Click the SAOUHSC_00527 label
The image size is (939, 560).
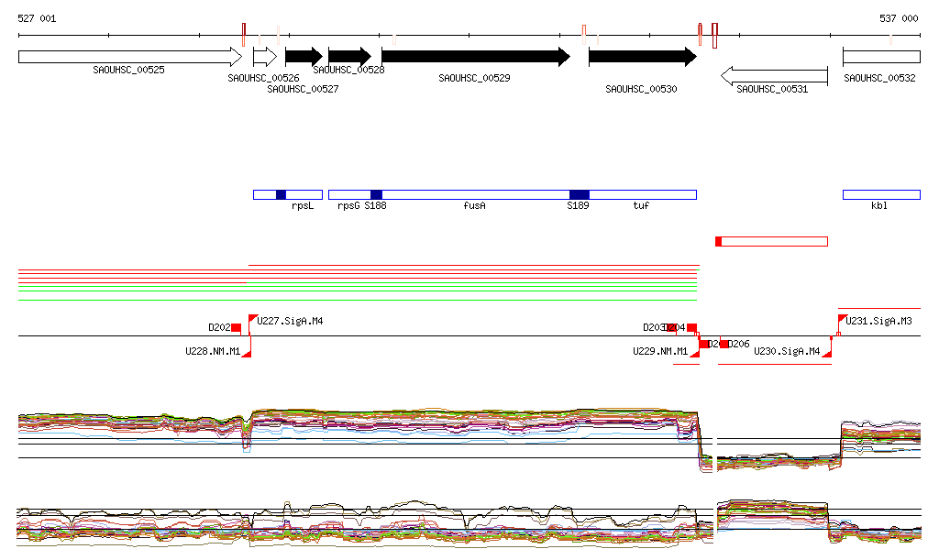(x=303, y=89)
